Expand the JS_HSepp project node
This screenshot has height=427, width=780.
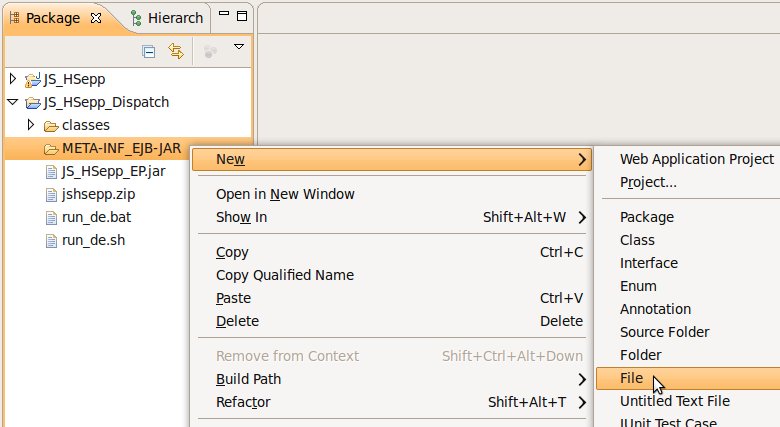coord(13,79)
